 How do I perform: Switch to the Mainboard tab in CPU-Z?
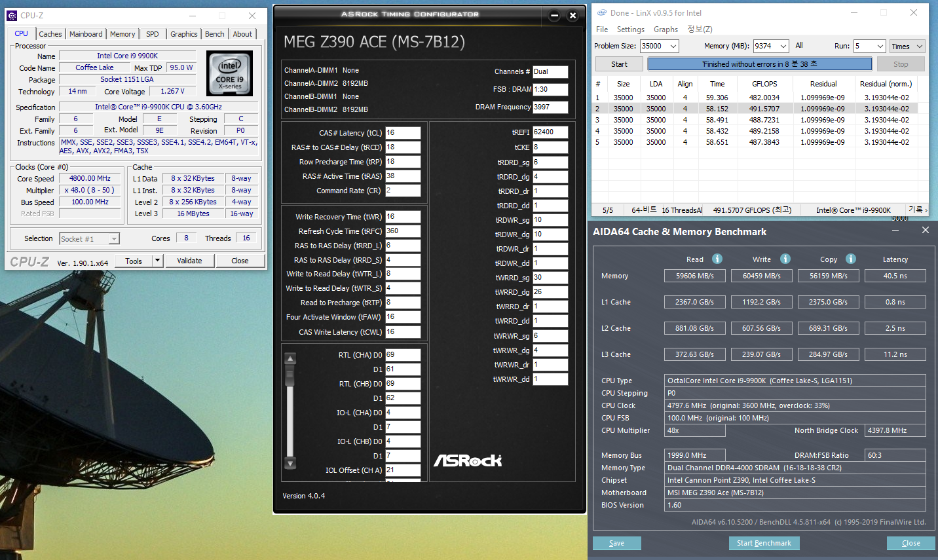point(86,34)
